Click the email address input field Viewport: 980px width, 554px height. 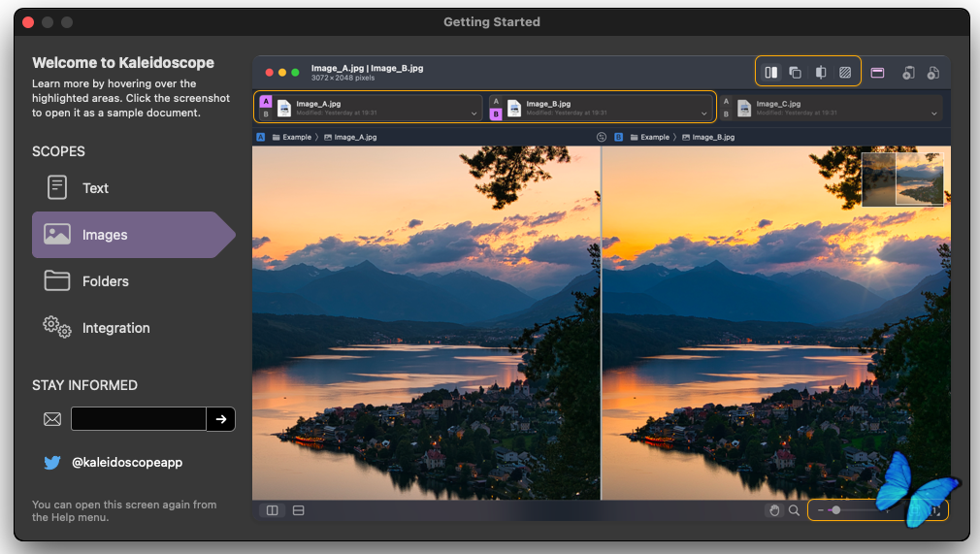coord(139,419)
